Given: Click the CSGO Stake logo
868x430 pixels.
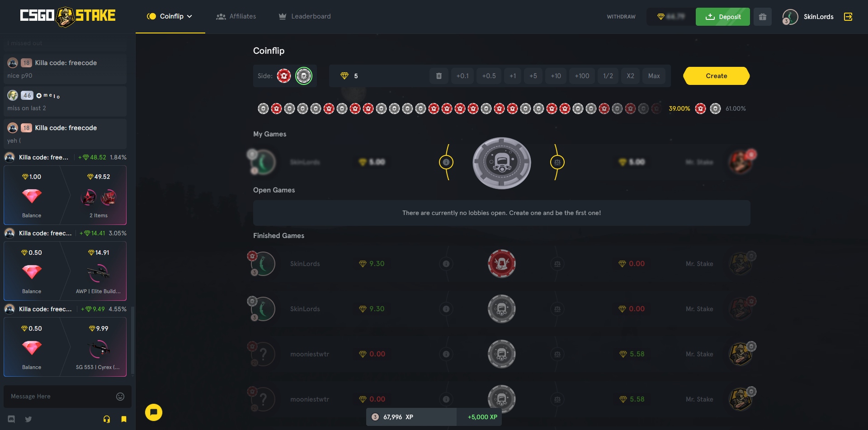Looking at the screenshot, I should (x=68, y=16).
